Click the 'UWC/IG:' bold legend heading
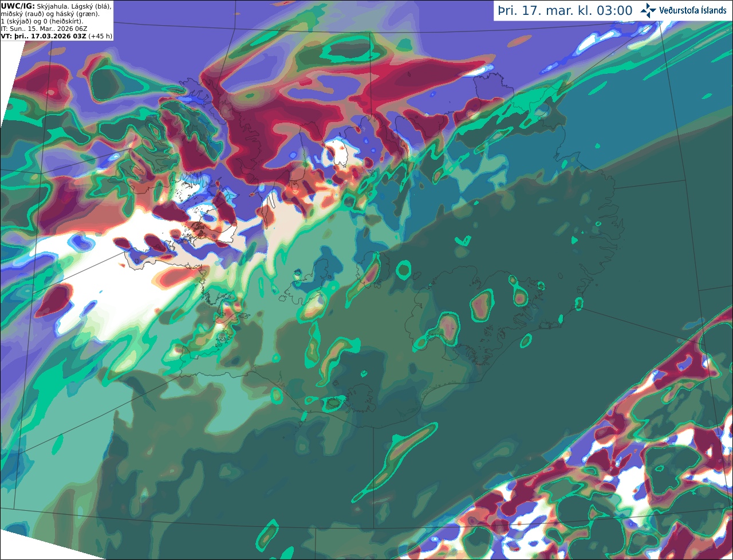Viewport: 733px width, 560px height. click(x=18, y=6)
